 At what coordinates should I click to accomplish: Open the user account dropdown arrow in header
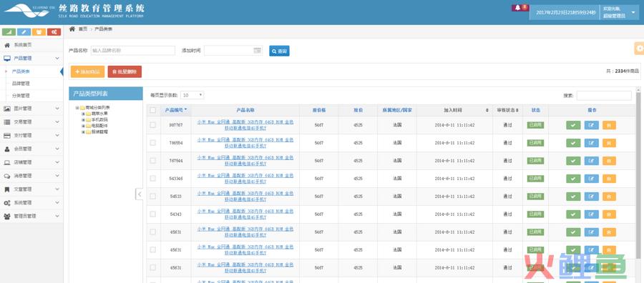[x=633, y=12]
